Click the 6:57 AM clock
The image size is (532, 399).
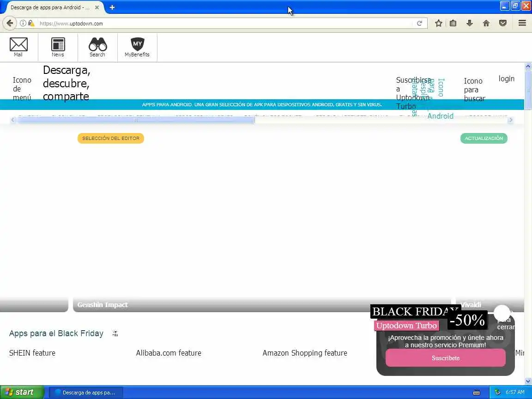[x=515, y=392]
